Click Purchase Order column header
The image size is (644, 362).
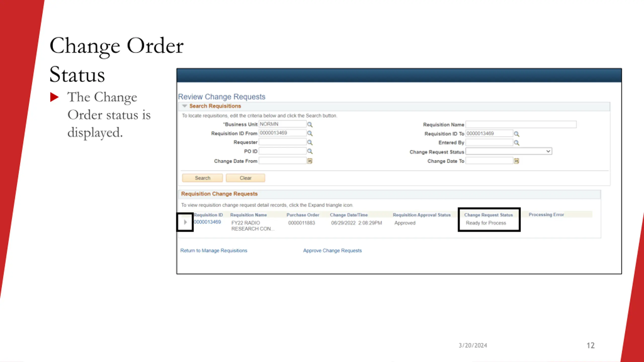click(303, 215)
